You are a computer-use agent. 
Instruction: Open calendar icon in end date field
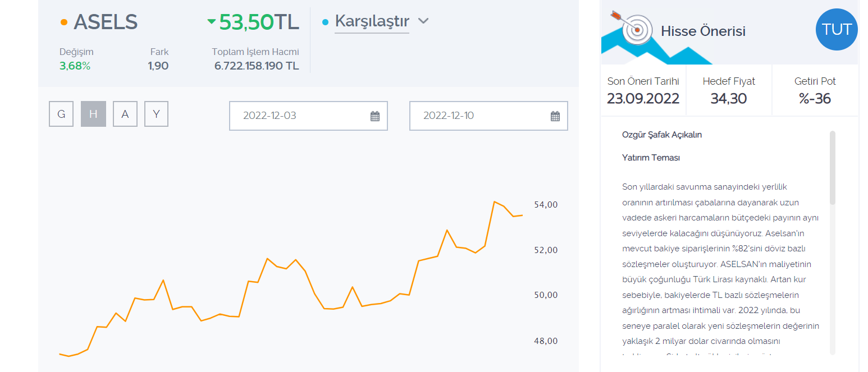(555, 116)
